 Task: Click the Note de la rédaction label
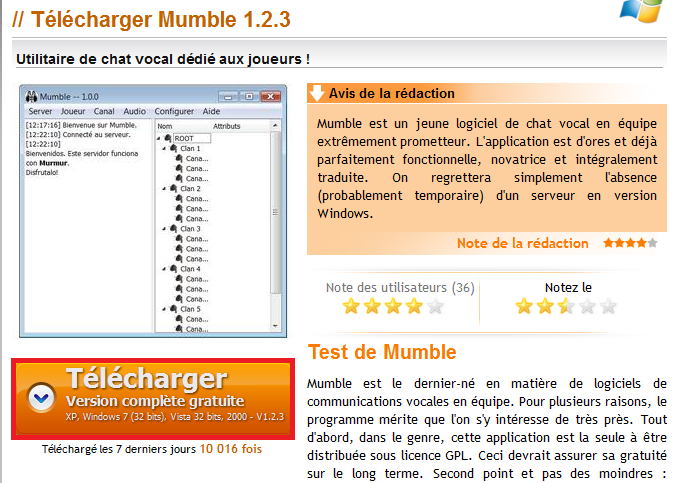coord(522,243)
